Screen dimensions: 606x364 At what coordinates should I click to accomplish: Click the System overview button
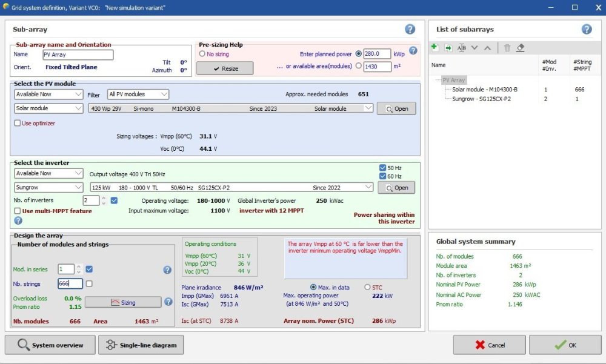pyautogui.click(x=50, y=345)
